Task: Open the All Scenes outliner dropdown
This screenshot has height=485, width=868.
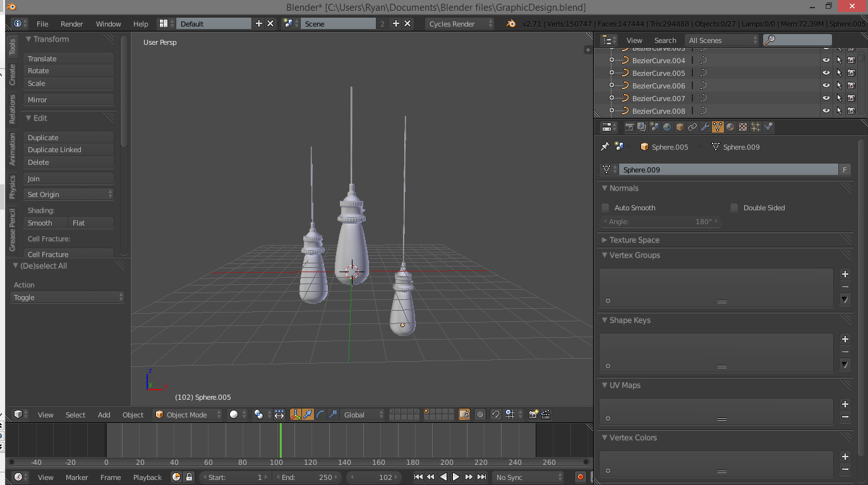Action: [722, 40]
